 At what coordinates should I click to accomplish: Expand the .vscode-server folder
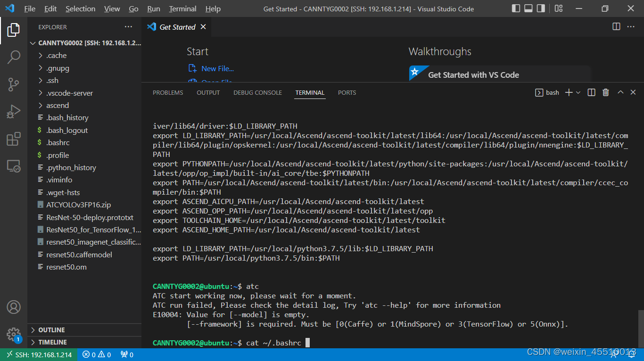point(85,93)
